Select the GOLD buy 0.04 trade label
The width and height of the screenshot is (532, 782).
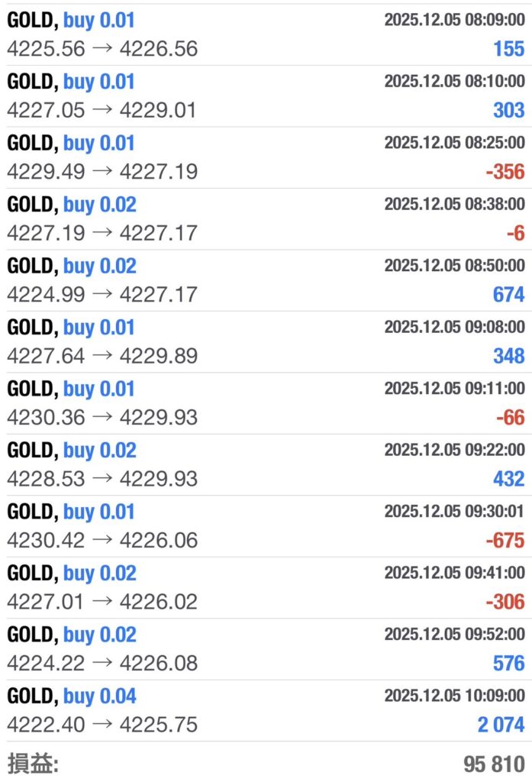coord(72,696)
